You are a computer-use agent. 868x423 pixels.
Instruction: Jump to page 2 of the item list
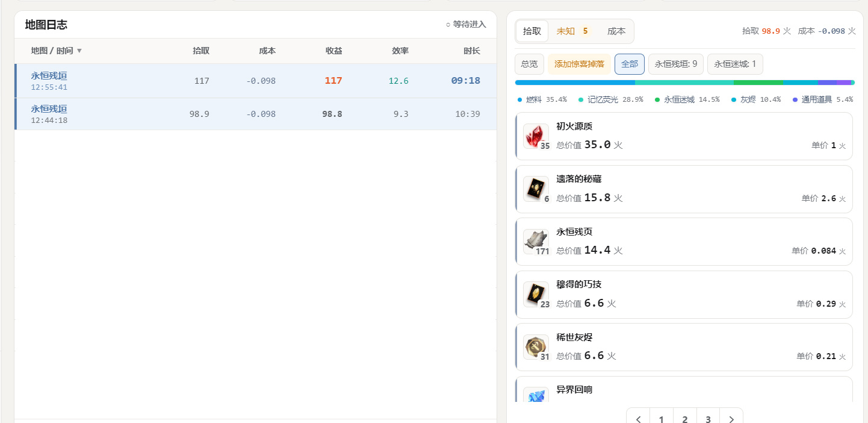[x=685, y=419]
